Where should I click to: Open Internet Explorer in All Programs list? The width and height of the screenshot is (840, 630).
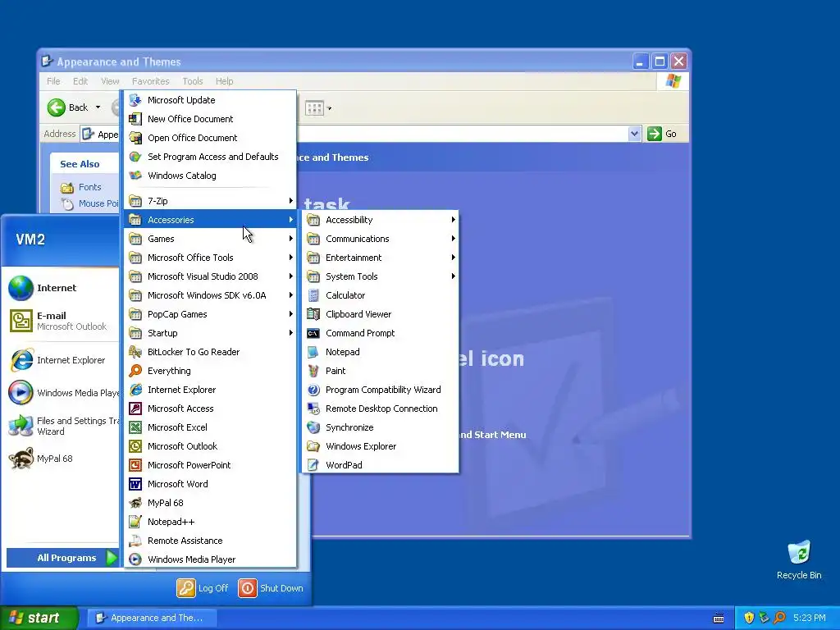[210, 390]
